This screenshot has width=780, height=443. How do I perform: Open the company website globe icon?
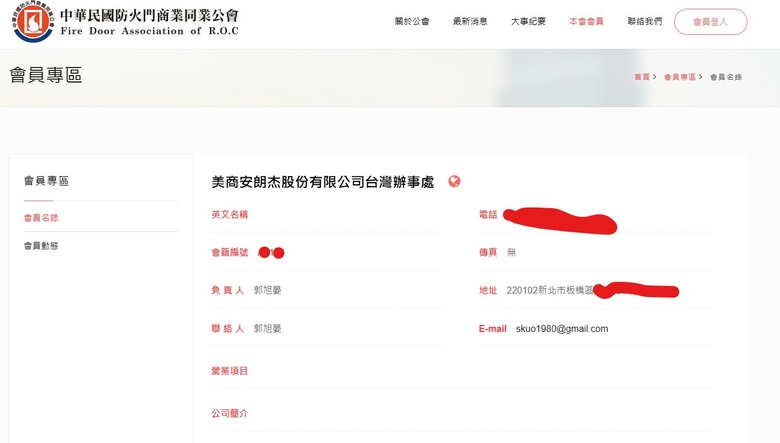[454, 181]
